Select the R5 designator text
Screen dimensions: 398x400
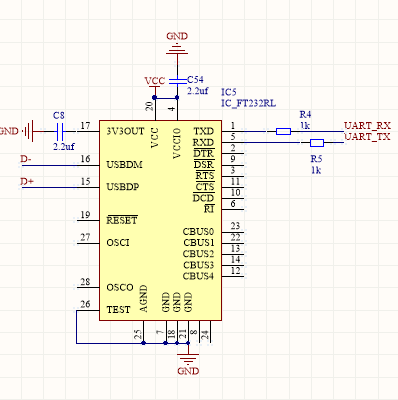pos(316,159)
